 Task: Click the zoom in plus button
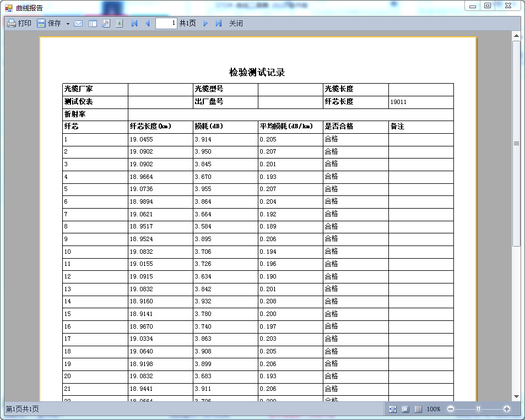pyautogui.click(x=507, y=409)
